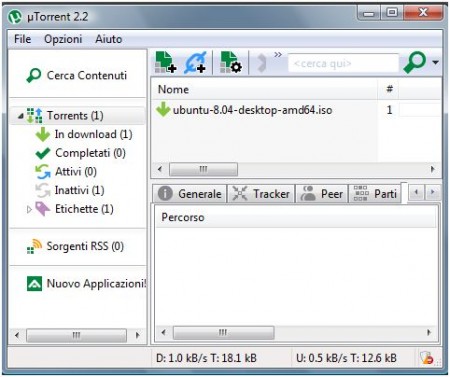This screenshot has width=450, height=377.
Task: Click the network status icon in status bar
Action: (427, 358)
